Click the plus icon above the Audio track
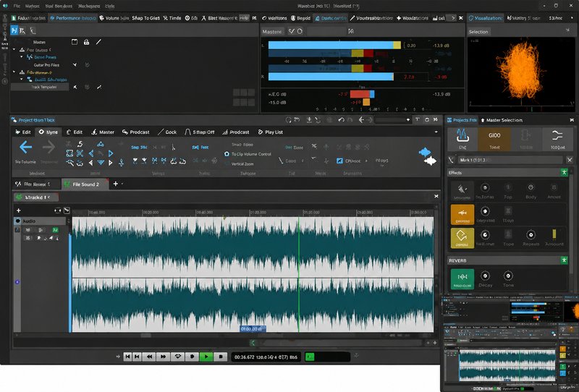This screenshot has width=579, height=392. point(19,210)
